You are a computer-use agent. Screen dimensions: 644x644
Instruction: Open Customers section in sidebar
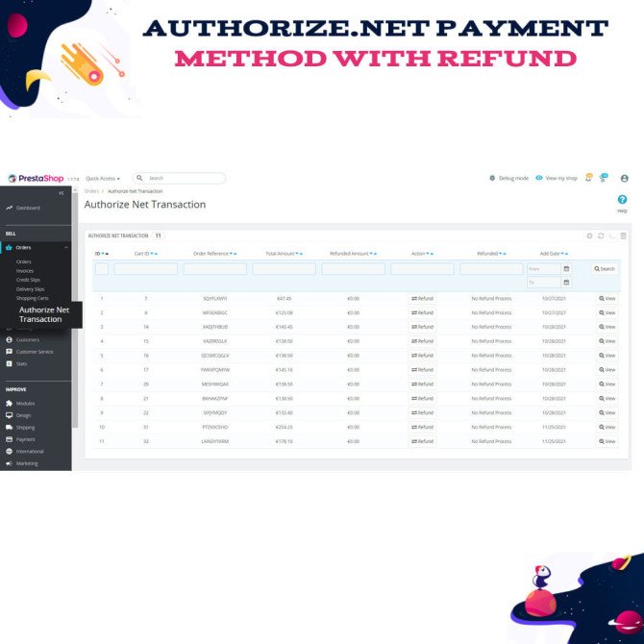[23, 339]
